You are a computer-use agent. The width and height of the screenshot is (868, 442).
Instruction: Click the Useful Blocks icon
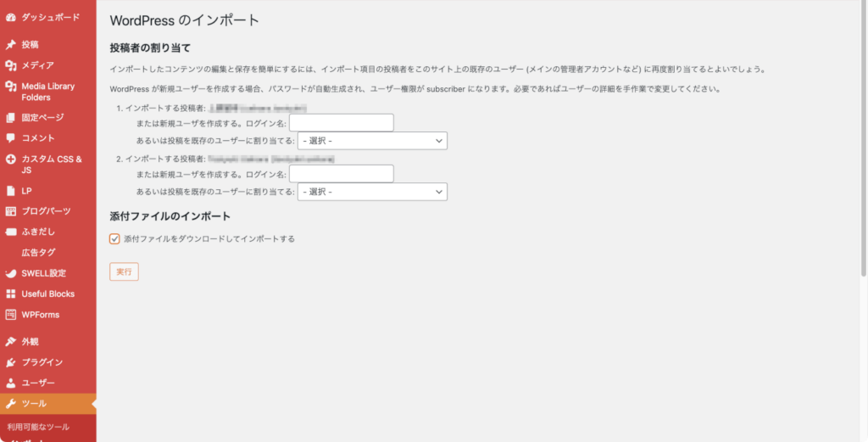(10, 294)
